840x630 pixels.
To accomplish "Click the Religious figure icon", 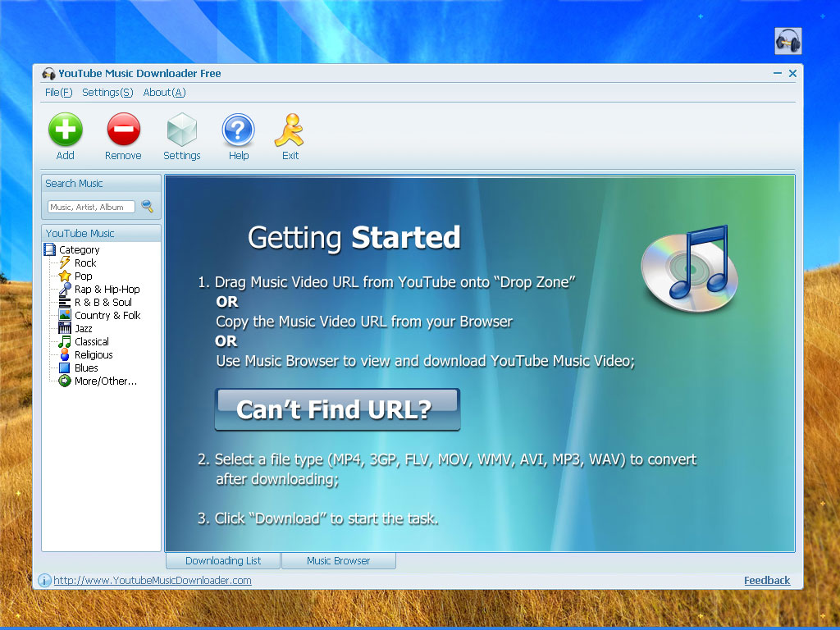I will point(65,354).
